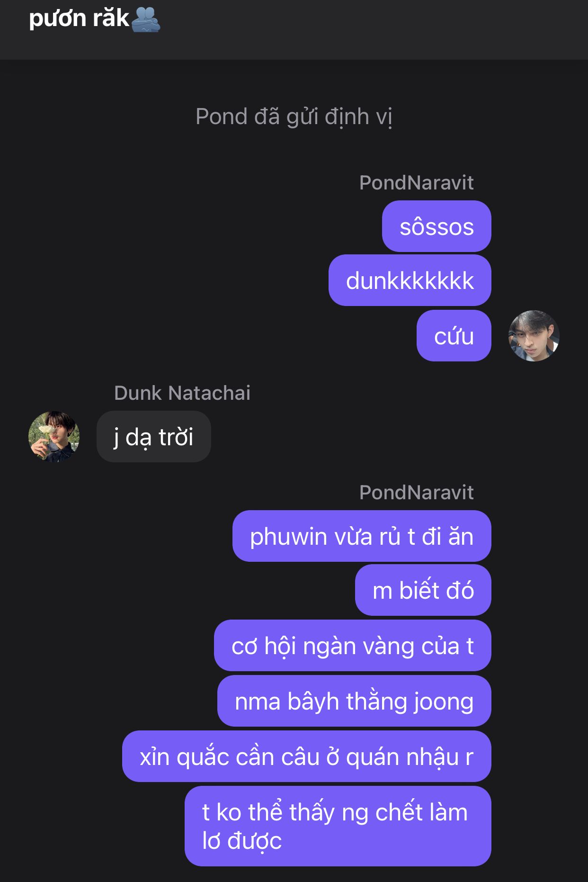Screen dimensions: 588x882
Task: Select the 'dunkkkkkkk' message bubble
Action: pos(410,280)
